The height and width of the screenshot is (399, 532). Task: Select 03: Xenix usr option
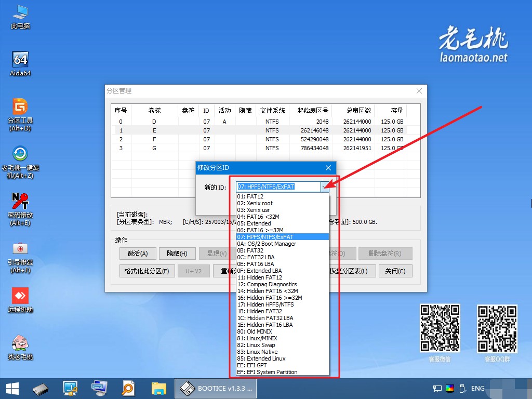coord(283,210)
